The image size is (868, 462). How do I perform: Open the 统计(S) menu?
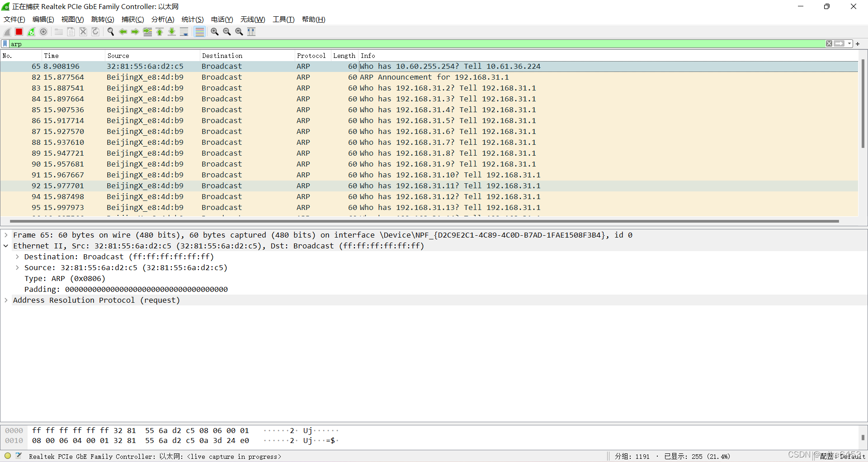point(193,19)
